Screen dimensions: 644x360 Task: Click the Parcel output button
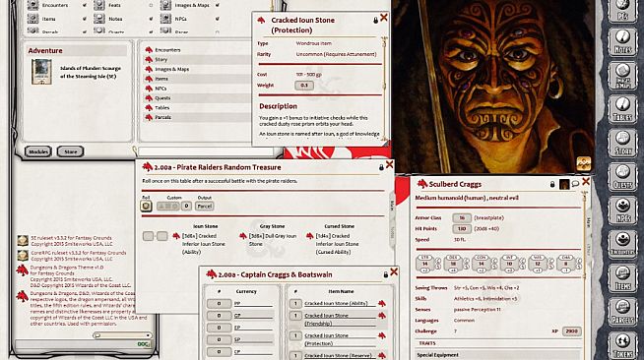205,207
